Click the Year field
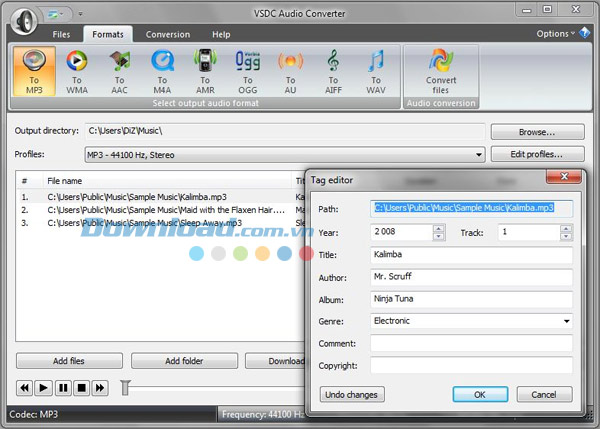The image size is (600, 429). (x=401, y=232)
